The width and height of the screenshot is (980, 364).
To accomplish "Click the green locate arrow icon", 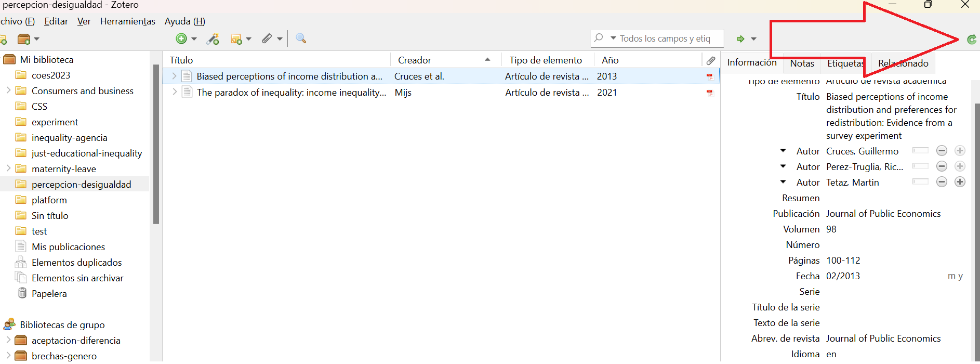I will pyautogui.click(x=740, y=39).
